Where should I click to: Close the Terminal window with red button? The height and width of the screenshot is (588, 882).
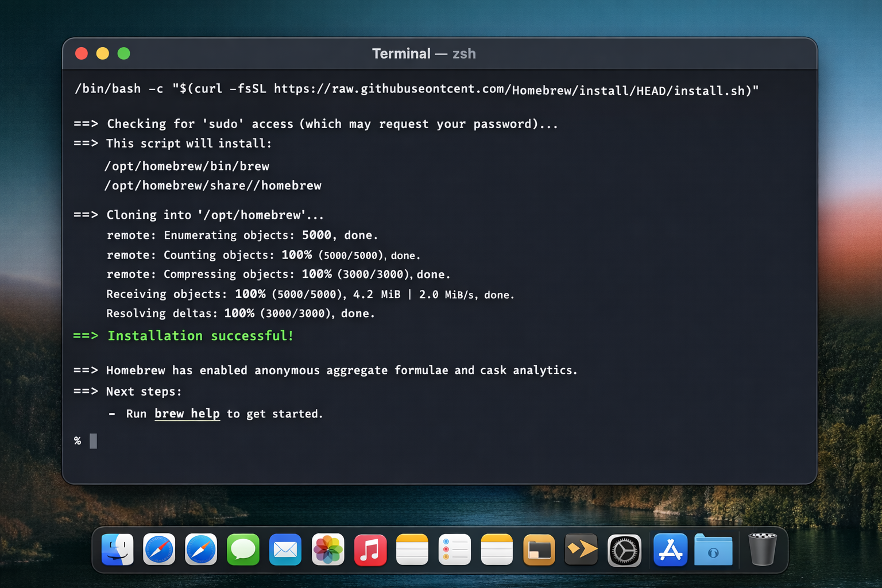pyautogui.click(x=82, y=53)
